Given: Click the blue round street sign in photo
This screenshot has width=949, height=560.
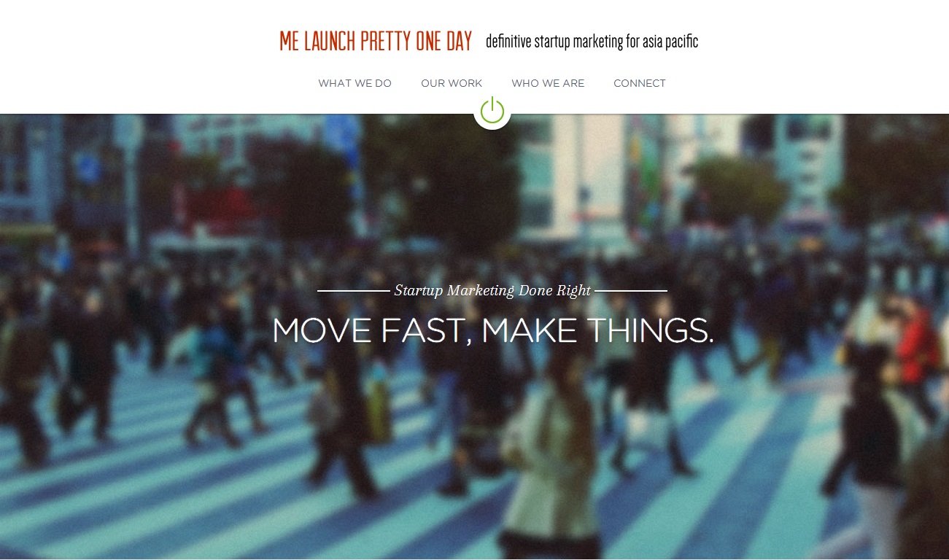Looking at the screenshot, I should click(88, 169).
